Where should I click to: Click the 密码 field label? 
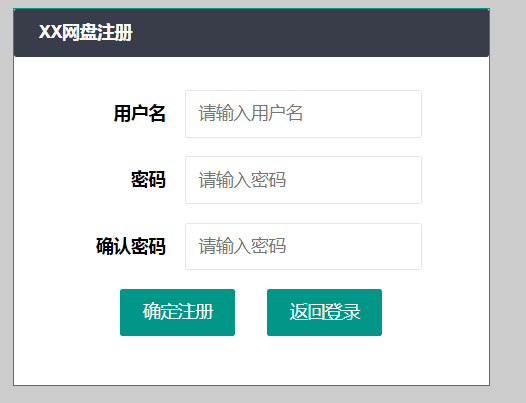pos(148,180)
